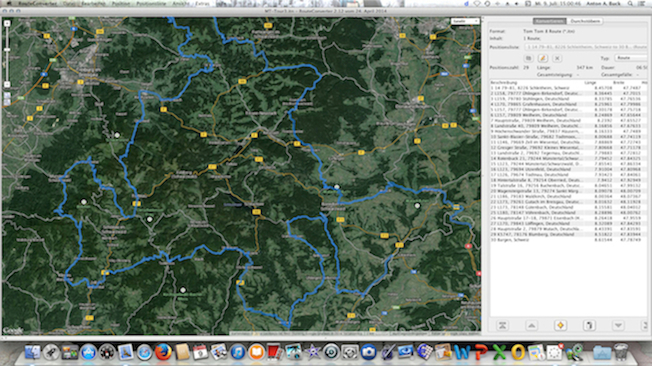Move selected position up one row
Screen dimensions: 652x366
click(531, 325)
